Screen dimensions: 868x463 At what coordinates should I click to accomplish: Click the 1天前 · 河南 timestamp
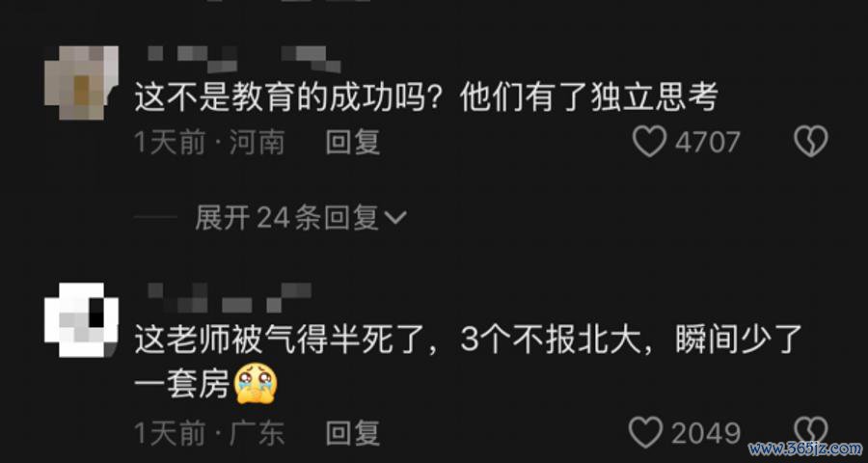click(x=210, y=143)
